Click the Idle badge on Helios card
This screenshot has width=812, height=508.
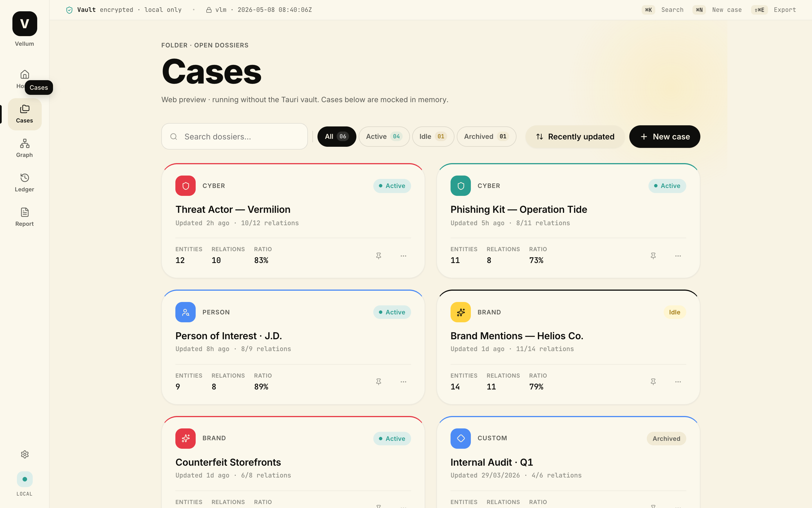(674, 312)
